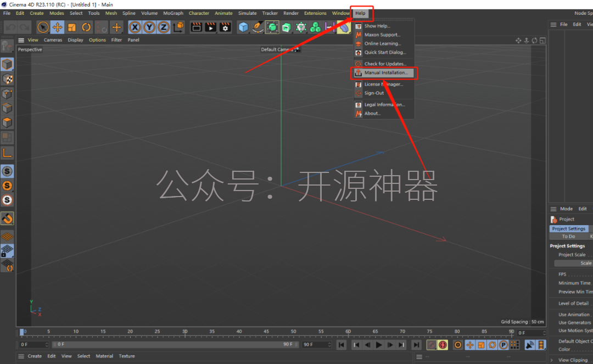The width and height of the screenshot is (593, 364).
Task: Click the Undo arrow icon
Action: tap(10, 27)
